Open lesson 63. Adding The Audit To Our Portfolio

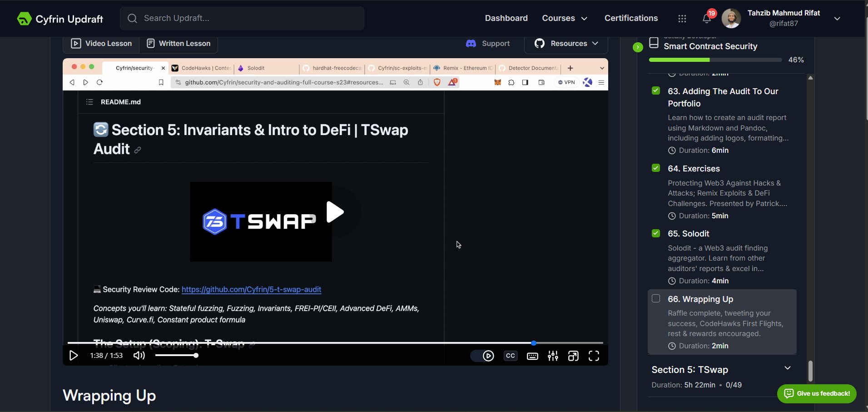723,97
